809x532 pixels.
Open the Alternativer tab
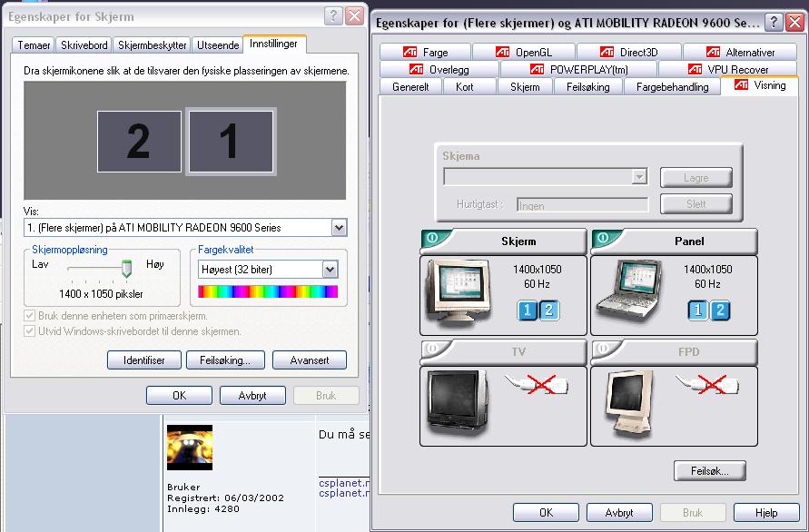740,52
